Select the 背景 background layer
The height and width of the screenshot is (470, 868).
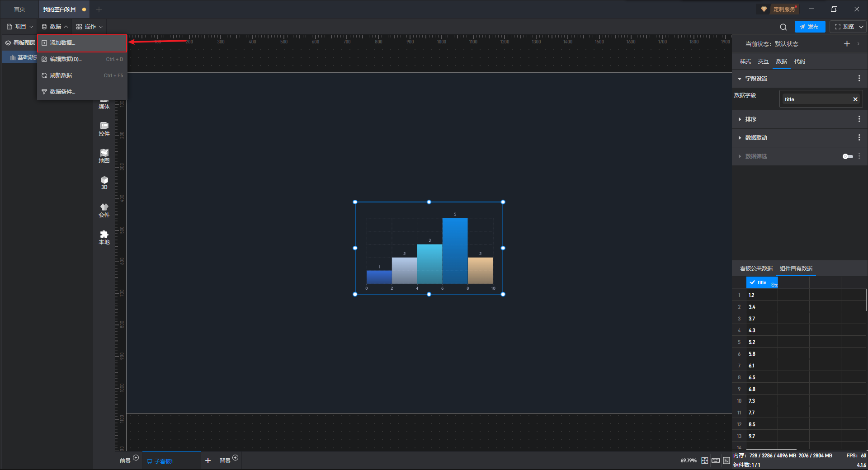coord(225,461)
